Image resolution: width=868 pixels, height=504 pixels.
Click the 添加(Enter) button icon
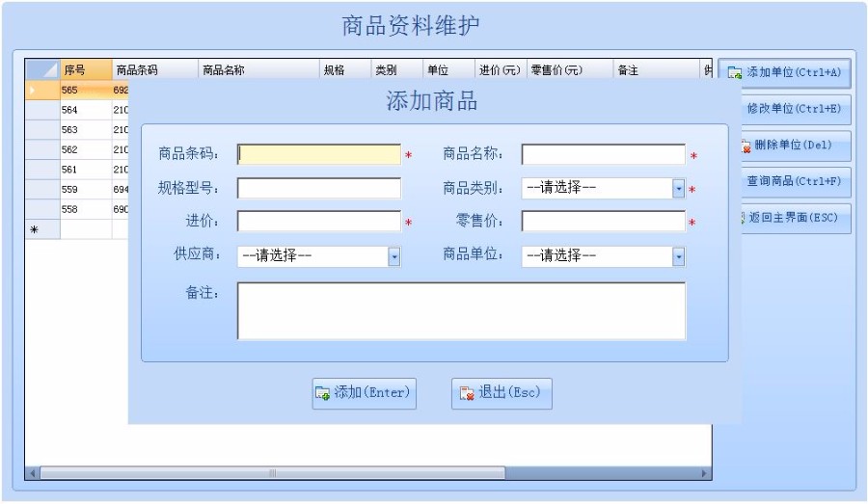click(322, 393)
